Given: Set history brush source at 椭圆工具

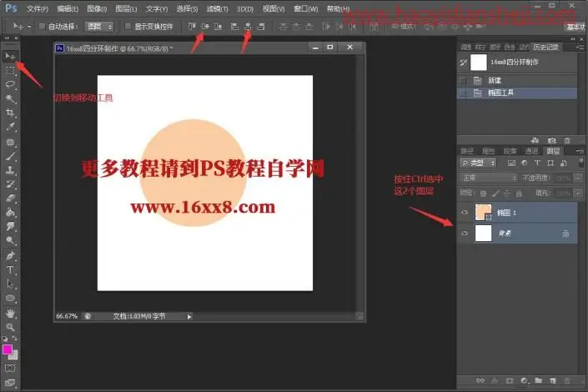Looking at the screenshot, I should (463, 93).
